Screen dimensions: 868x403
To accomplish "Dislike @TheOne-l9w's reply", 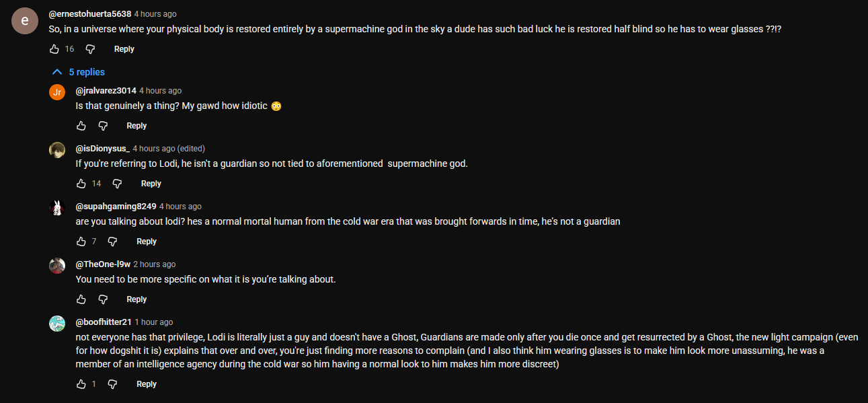I will coord(103,299).
